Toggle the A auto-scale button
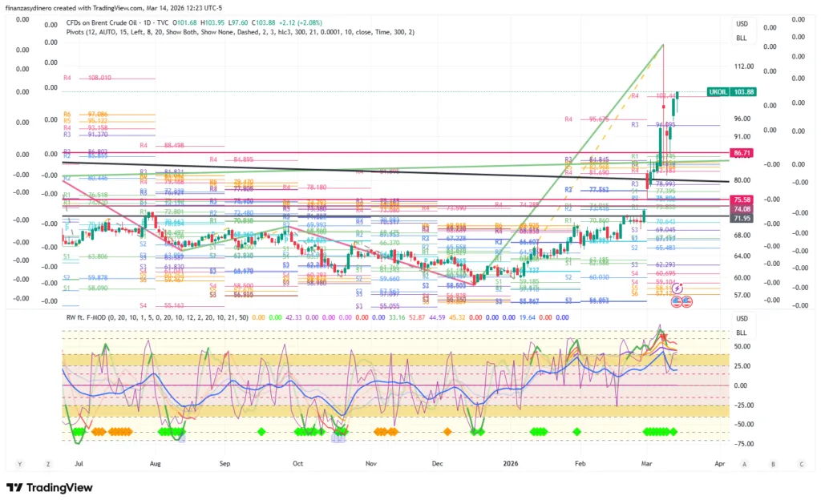Image resolution: width=821 pixels, height=504 pixels. pyautogui.click(x=745, y=464)
